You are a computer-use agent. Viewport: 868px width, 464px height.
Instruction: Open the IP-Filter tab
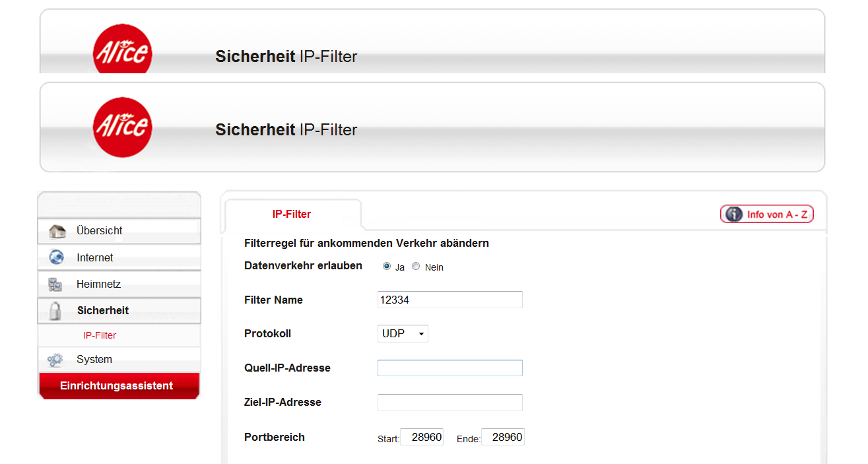click(292, 215)
